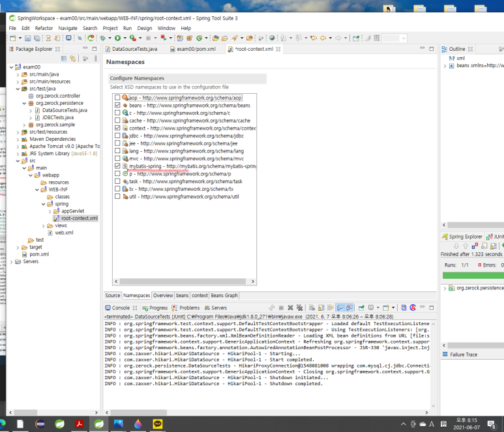The width and height of the screenshot is (504, 432).
Task: Open the notification center in taskbar
Action: pos(492,424)
